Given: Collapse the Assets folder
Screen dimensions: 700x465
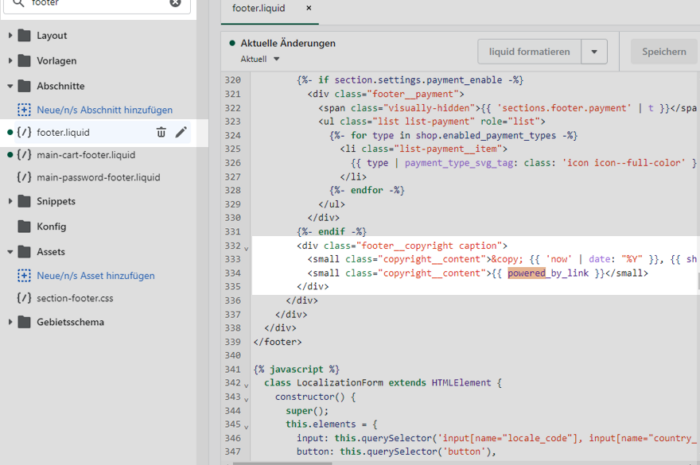Looking at the screenshot, I should [52, 252].
